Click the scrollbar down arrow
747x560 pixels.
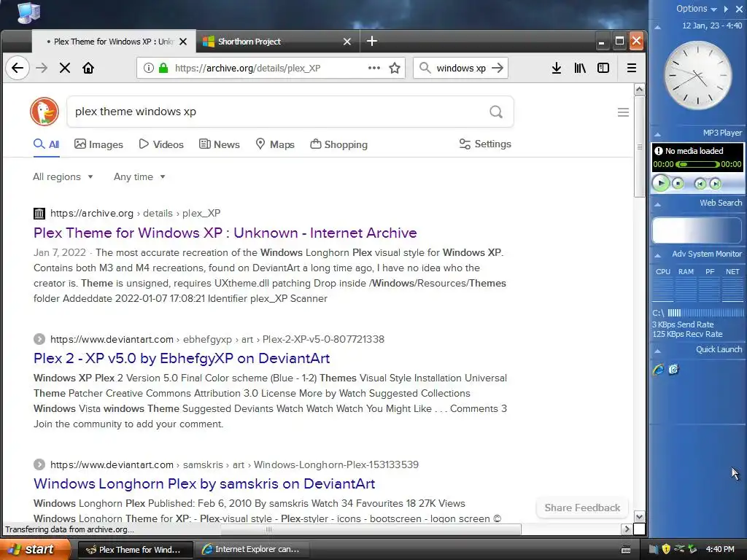[639, 517]
